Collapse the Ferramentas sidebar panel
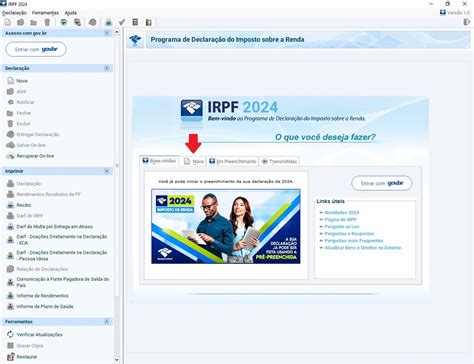The height and width of the screenshot is (364, 474). click(107, 322)
